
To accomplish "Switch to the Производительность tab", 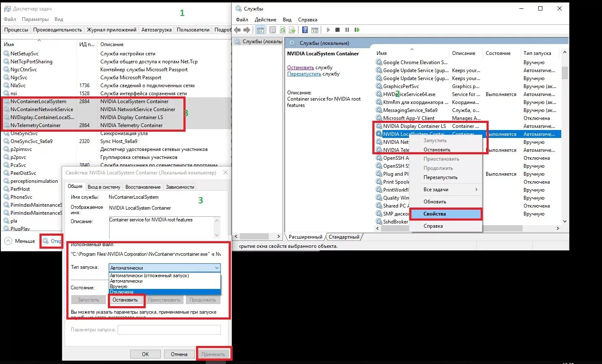I will [58, 30].
